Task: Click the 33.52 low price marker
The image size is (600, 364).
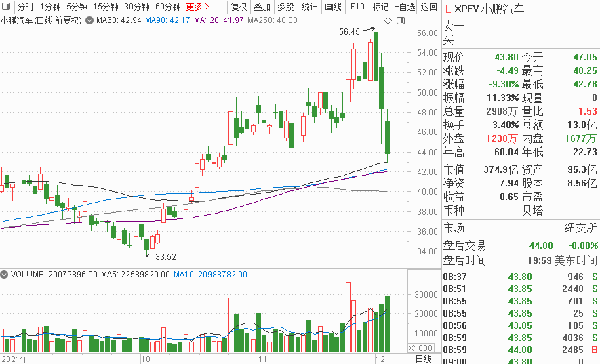Action: [165, 256]
